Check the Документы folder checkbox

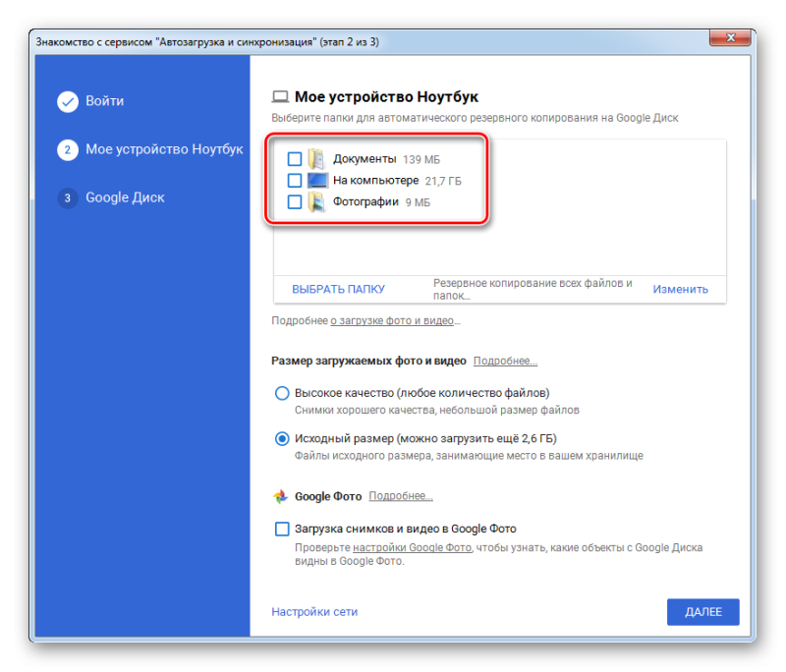[294, 159]
